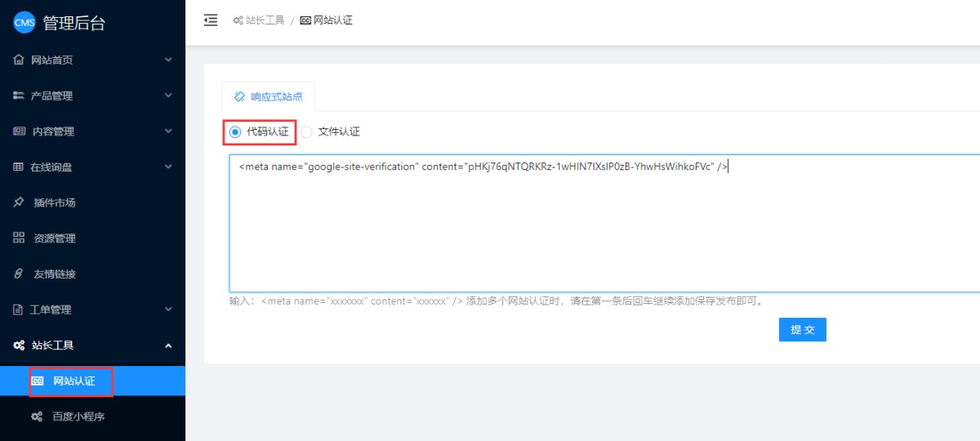
Task: Click the CMS logo badge
Action: tap(24, 23)
